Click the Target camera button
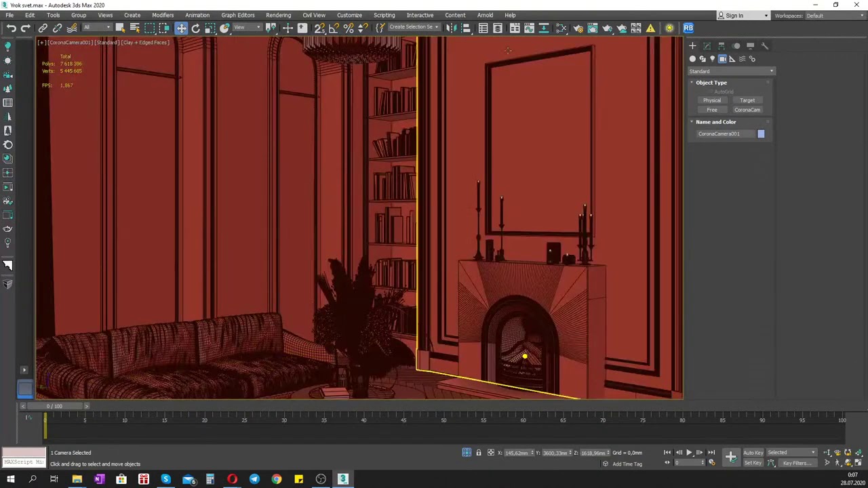868x488 pixels. tap(747, 100)
